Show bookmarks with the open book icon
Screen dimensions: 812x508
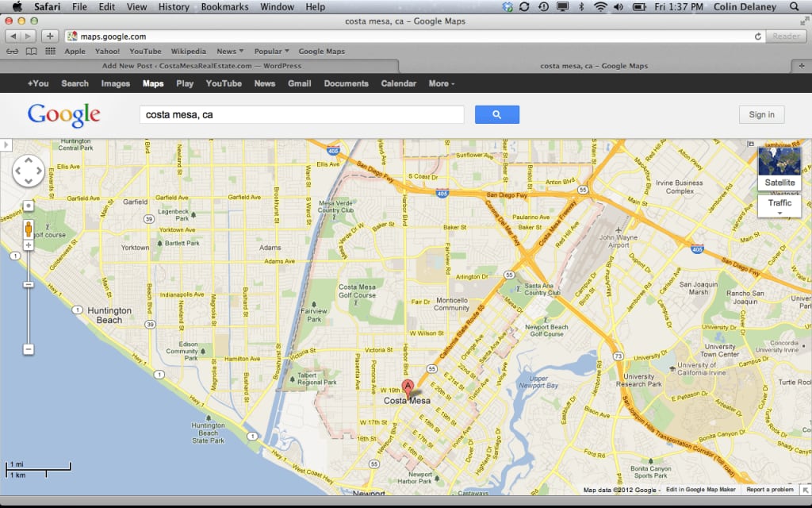[32, 52]
